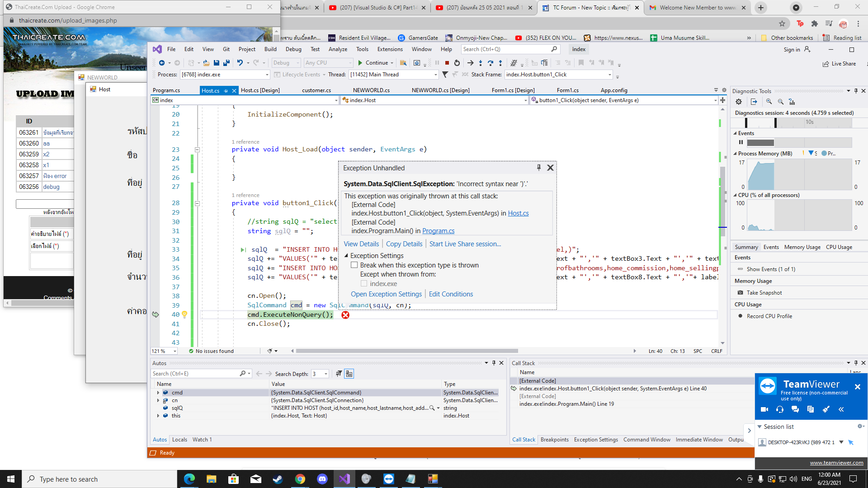Click the Restart debugging icon

tap(457, 63)
